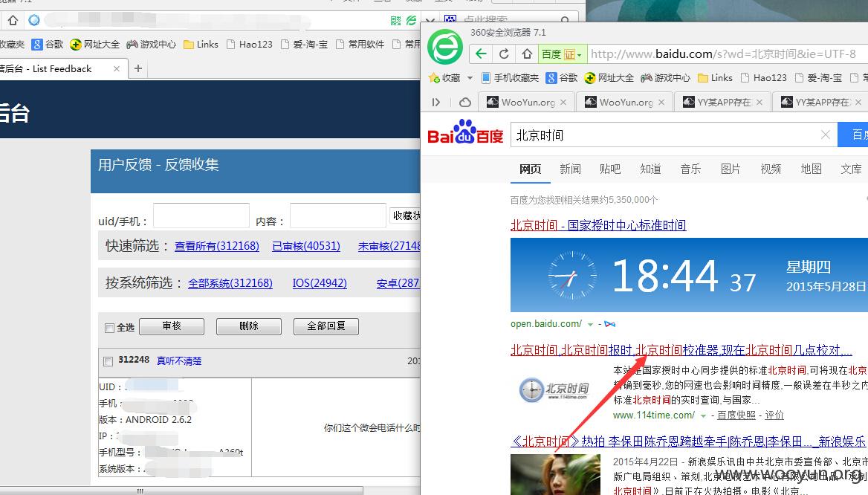Screen dimensions: 868x495
Task: Tick checkbox for feedback 312248
Action: click(x=108, y=361)
